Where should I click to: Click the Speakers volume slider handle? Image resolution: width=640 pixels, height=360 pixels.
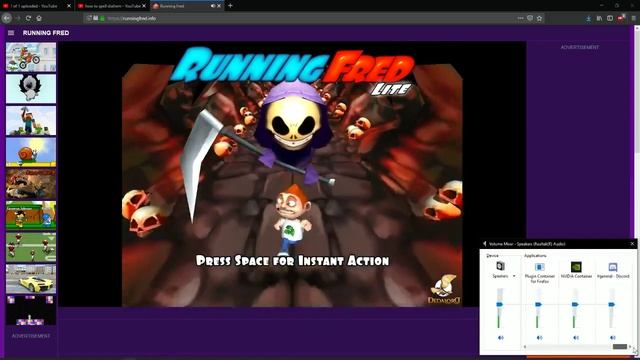point(500,304)
